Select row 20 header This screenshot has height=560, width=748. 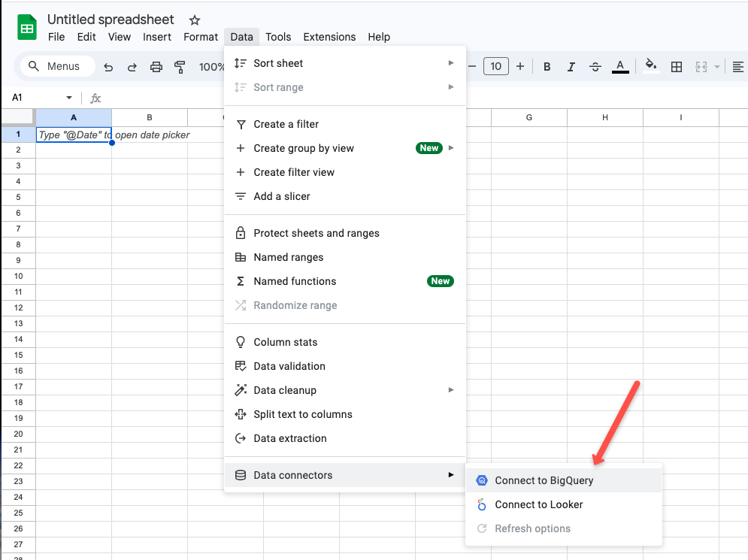point(18,434)
